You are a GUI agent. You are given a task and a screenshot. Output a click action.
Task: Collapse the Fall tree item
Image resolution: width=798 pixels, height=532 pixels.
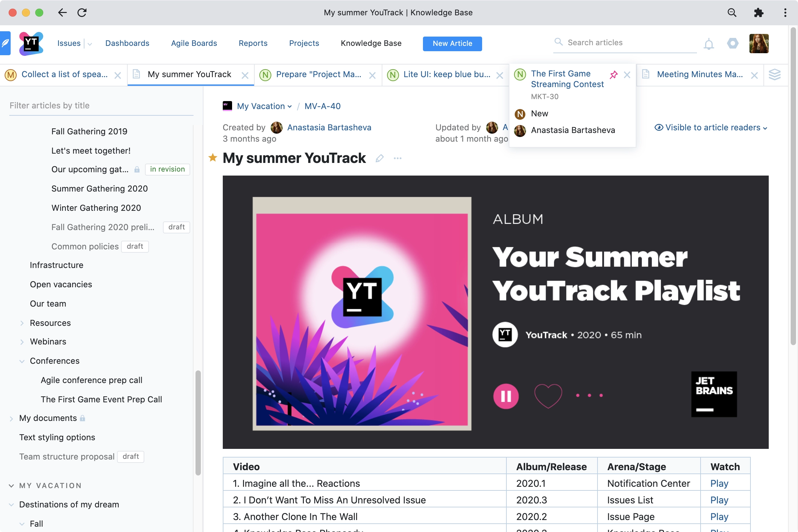click(22, 524)
